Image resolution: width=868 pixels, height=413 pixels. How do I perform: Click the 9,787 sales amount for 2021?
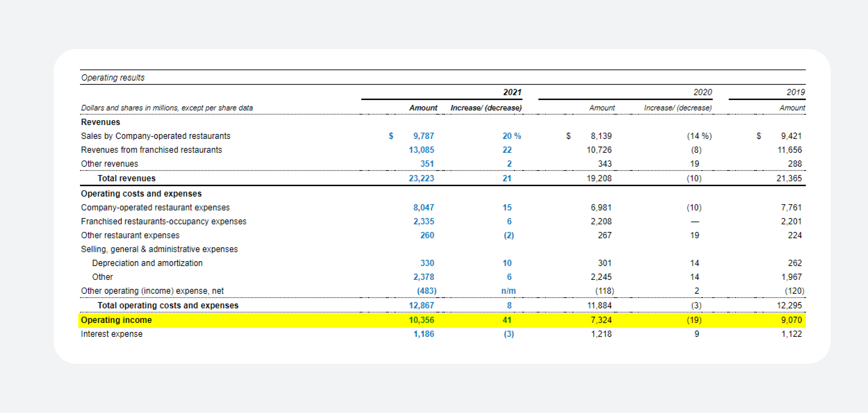coord(424,136)
